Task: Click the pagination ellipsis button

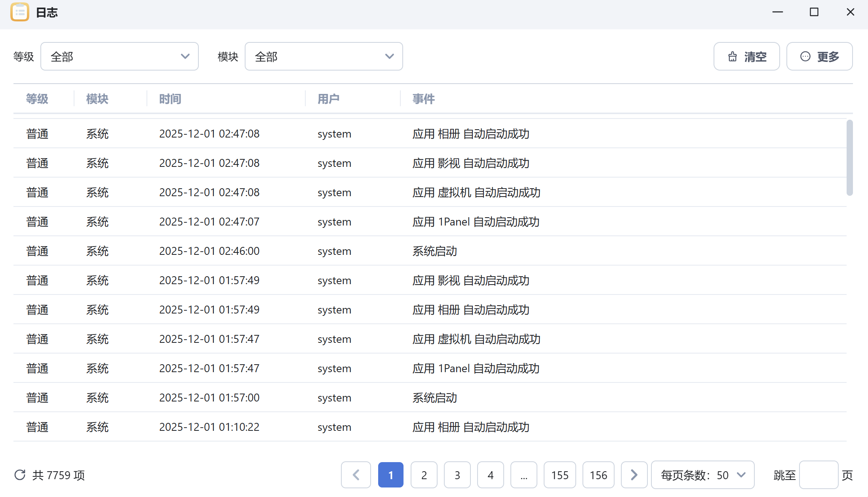Action: click(x=523, y=475)
